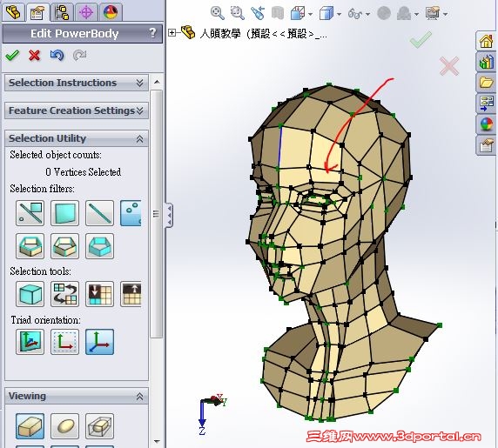Open the Design Library task pane
This screenshot has height=448, width=498.
click(487, 62)
